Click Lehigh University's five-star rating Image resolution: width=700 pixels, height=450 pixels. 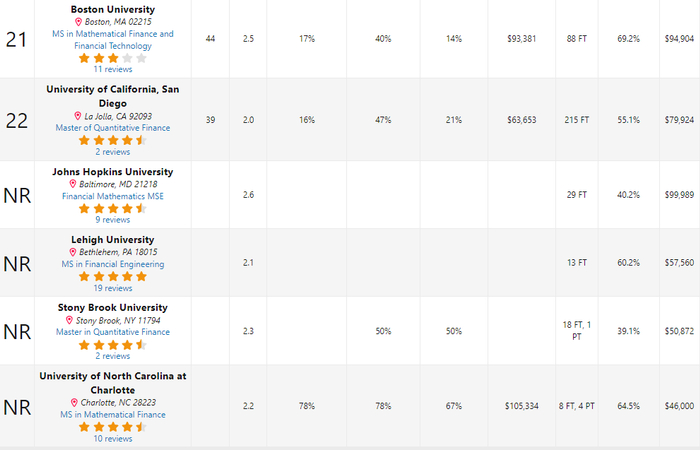(x=112, y=276)
